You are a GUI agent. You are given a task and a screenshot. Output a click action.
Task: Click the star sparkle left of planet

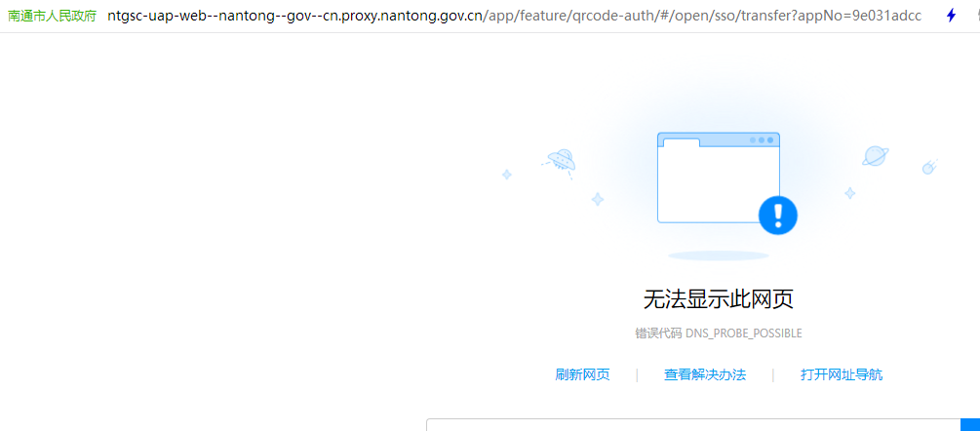(x=849, y=193)
